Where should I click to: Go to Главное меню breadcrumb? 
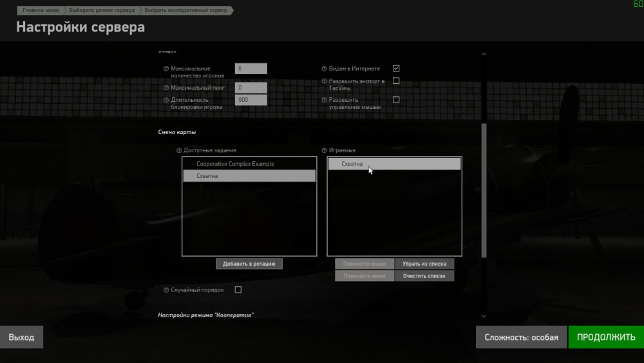click(41, 10)
